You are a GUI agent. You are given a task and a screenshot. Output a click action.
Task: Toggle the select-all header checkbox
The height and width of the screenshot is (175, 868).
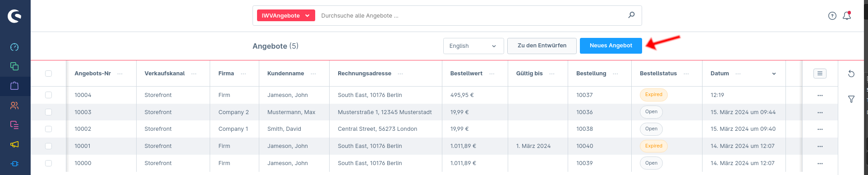tap(48, 74)
